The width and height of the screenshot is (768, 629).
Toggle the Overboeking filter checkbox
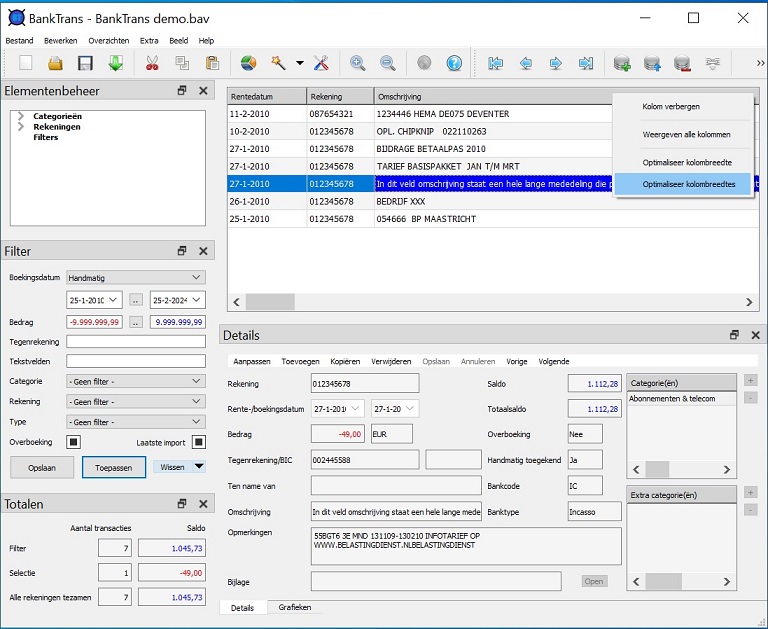[73, 442]
